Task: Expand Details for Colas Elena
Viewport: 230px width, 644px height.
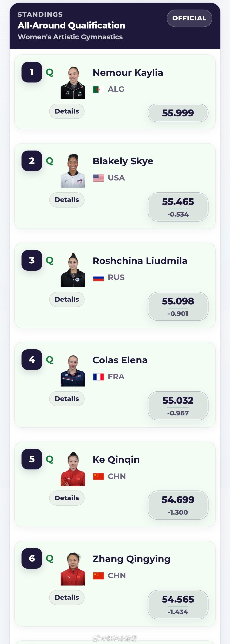Action: [67, 399]
